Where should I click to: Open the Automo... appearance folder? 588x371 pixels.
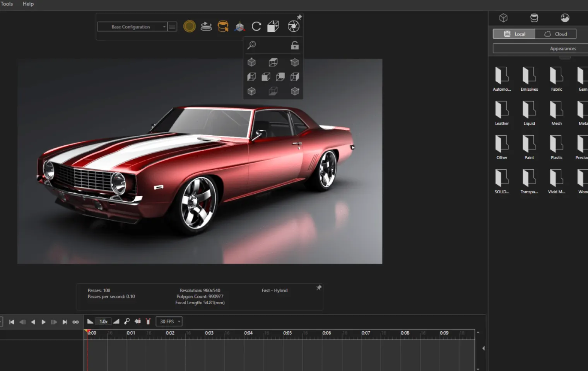[x=502, y=79]
